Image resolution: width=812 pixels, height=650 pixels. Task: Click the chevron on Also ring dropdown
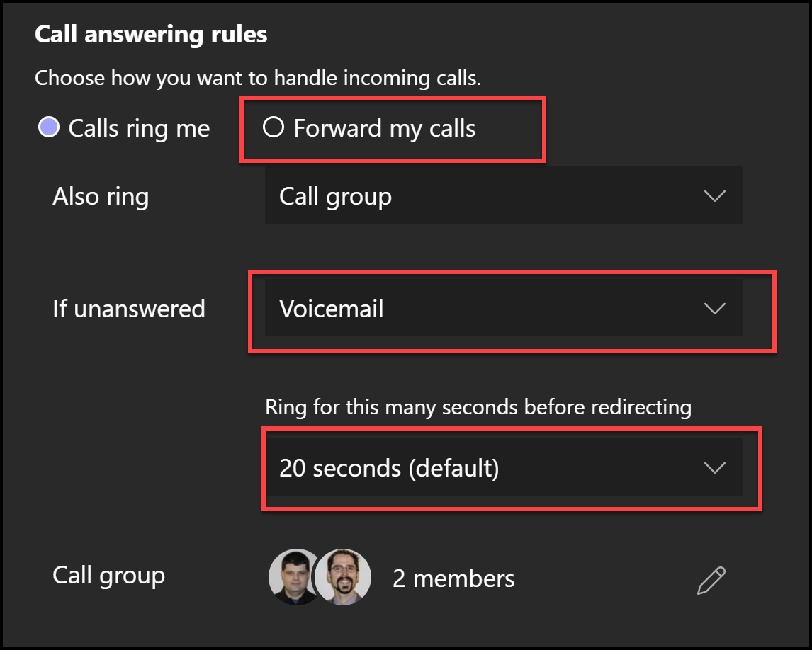715,195
